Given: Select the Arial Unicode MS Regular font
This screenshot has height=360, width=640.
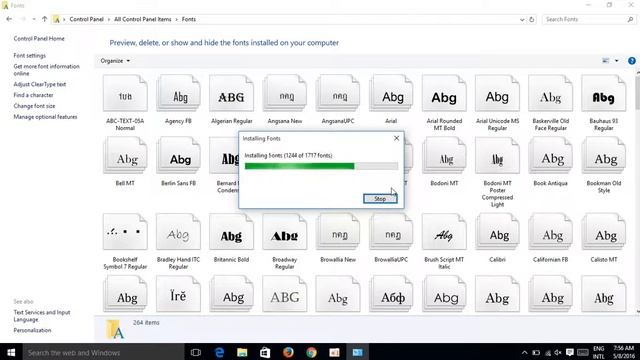Looking at the screenshot, I should tap(497, 93).
